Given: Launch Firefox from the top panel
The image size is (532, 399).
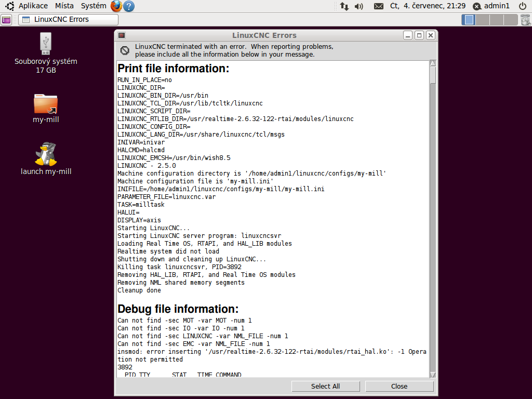Looking at the screenshot, I should point(116,6).
